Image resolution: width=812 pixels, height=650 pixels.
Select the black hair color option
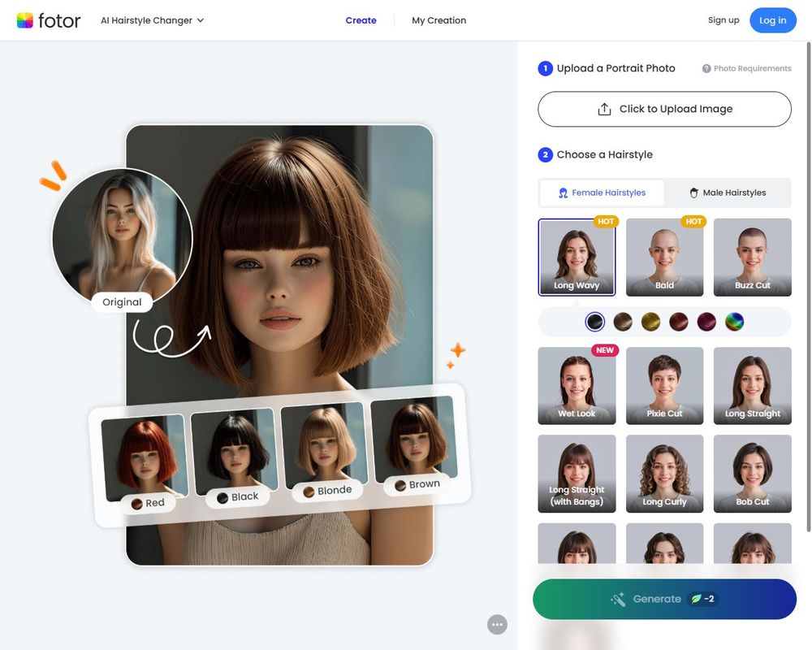pyautogui.click(x=595, y=321)
